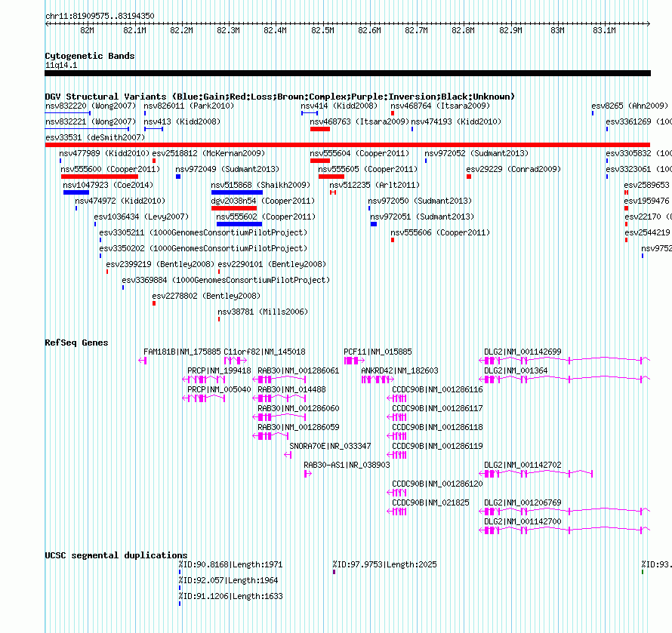This screenshot has height=633, width=672.
Task: Click the nsv512235 (Arlt2011) variant label
Action: pos(375,185)
